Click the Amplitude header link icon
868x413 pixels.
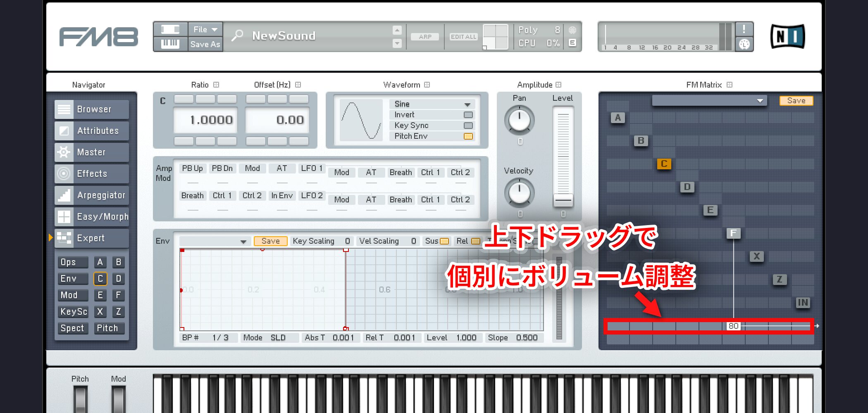click(558, 85)
